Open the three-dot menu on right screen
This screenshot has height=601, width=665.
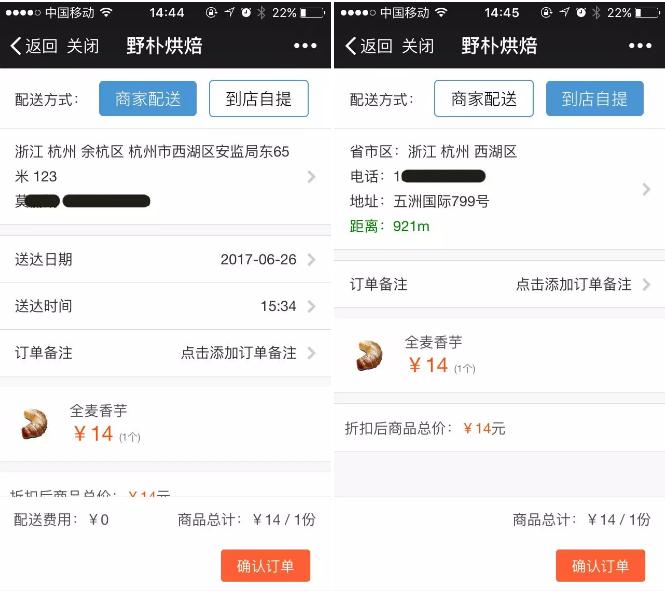pyautogui.click(x=640, y=46)
